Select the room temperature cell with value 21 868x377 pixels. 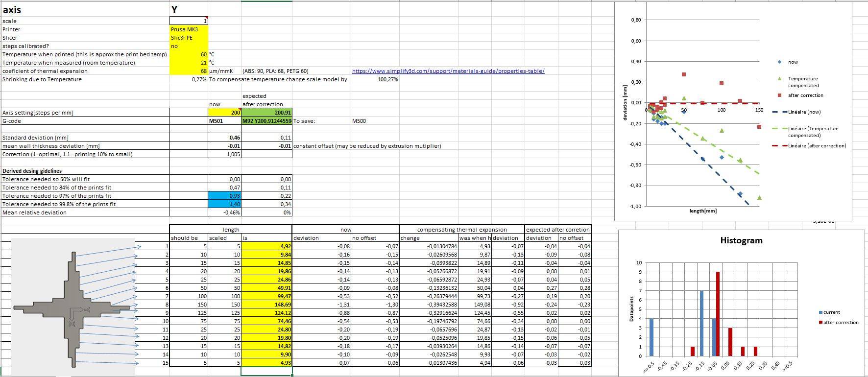189,63
